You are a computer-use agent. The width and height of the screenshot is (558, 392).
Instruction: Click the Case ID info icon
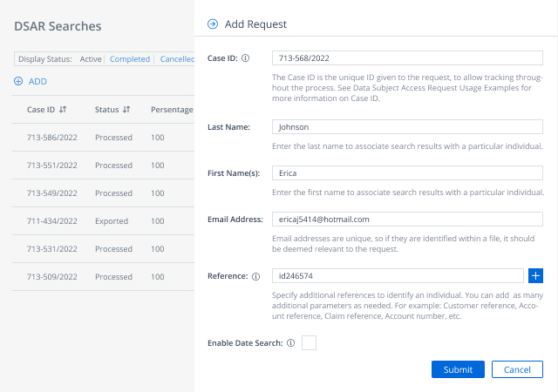tap(245, 58)
